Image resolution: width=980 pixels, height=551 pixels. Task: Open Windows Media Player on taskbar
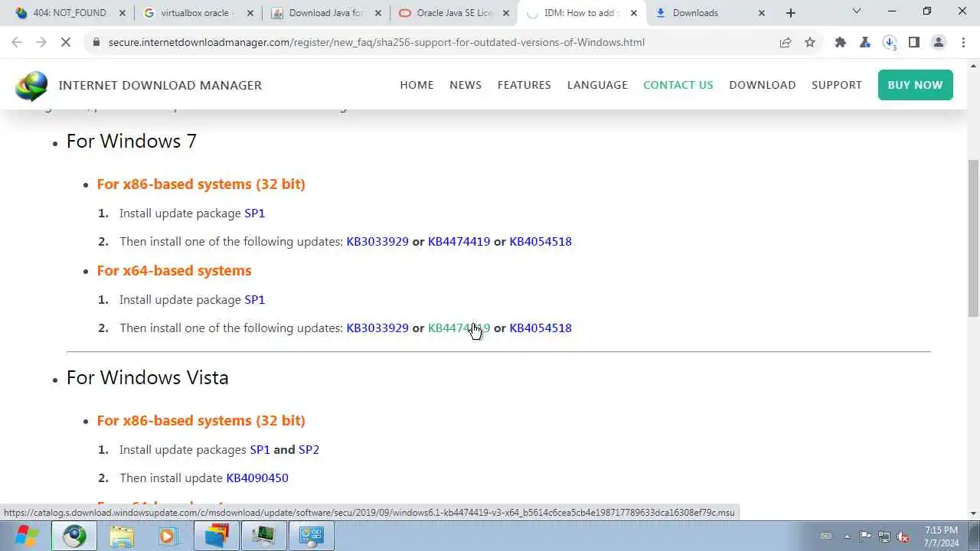coord(169,536)
